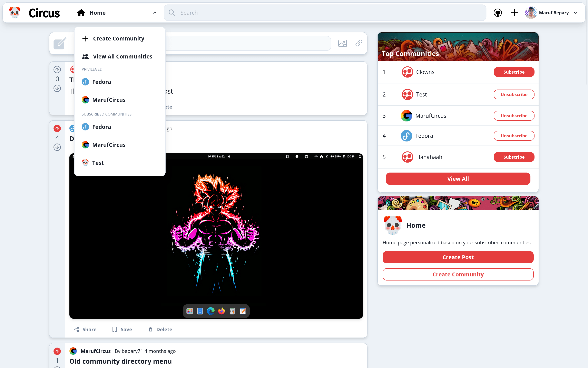
Task: Click the Hahahaah community icon
Action: tap(407, 157)
